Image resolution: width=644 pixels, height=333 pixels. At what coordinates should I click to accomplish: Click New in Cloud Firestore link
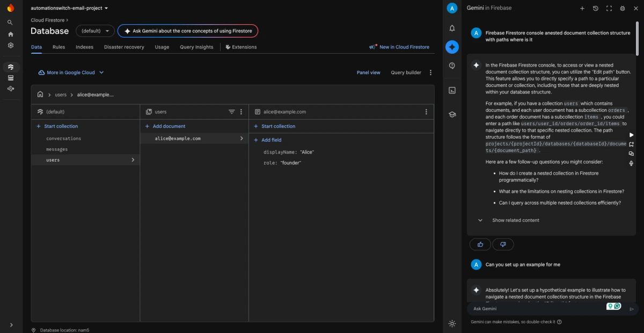(x=399, y=47)
